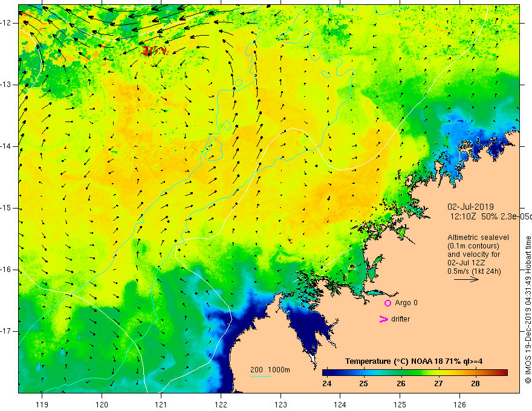Screen dimensions: 532x411
Task: Click the magenta Argo 0 circle marker
Action: tap(388, 303)
